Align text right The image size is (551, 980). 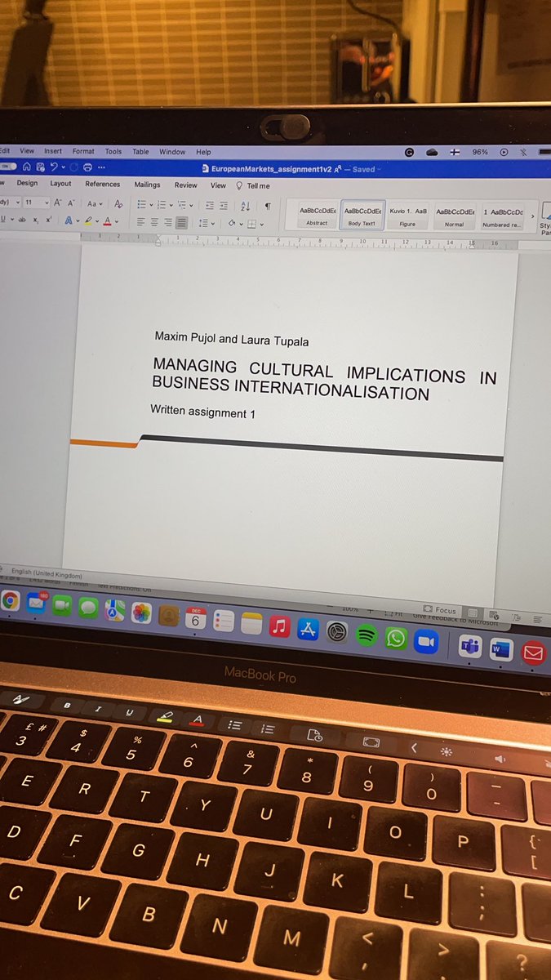[167, 222]
